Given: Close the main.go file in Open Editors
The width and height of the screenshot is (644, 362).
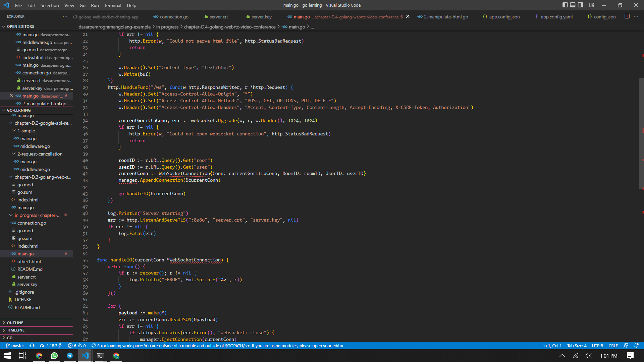Looking at the screenshot, I should pos(11,96).
